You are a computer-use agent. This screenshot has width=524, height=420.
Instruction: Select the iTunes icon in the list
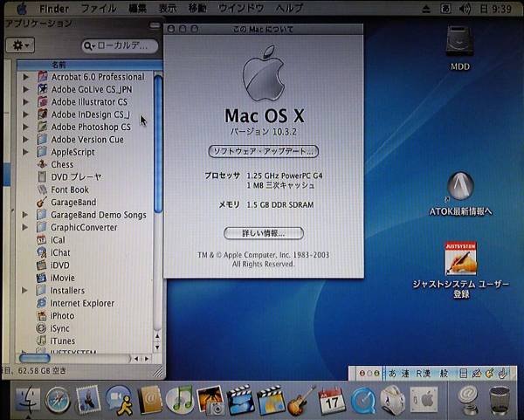pyautogui.click(x=41, y=341)
